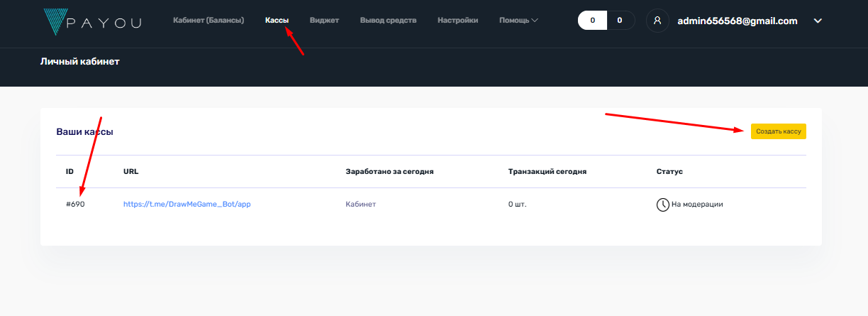The image size is (868, 316).
Task: Select cash desk ID #690
Action: coord(75,204)
